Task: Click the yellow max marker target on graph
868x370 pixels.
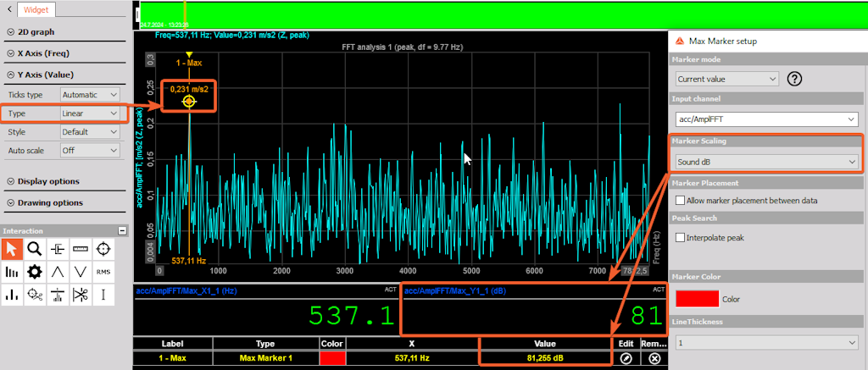Action: pyautogui.click(x=189, y=102)
